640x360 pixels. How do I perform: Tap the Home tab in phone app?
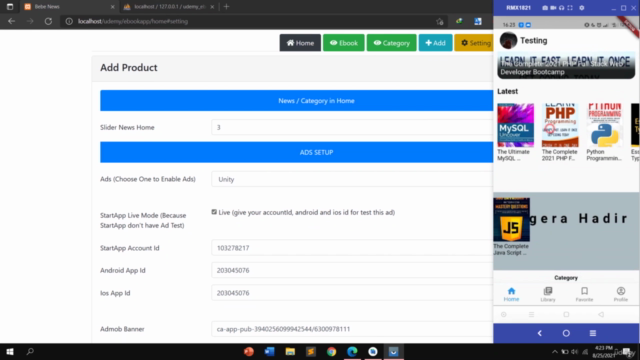click(x=511, y=294)
